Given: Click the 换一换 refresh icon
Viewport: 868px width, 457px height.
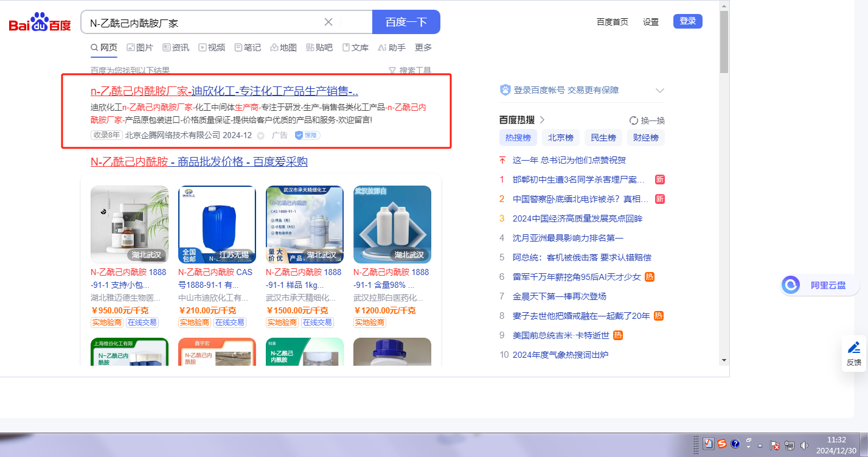Looking at the screenshot, I should 634,120.
